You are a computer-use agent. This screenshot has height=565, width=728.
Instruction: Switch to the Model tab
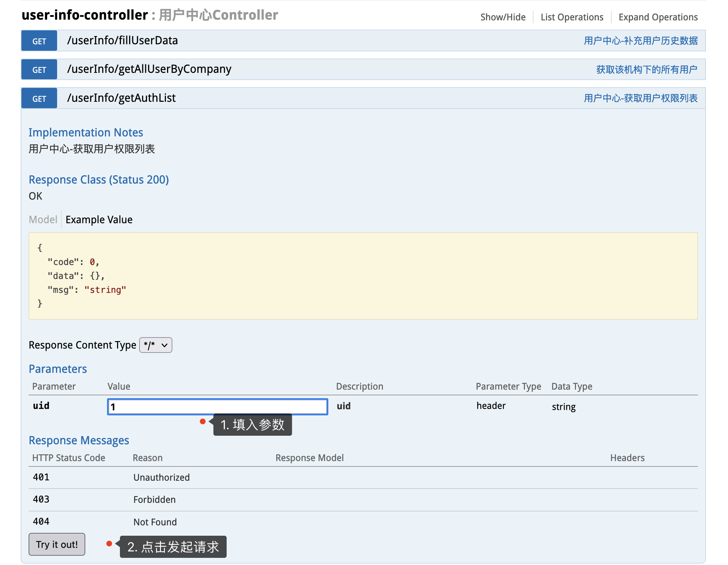coord(43,220)
